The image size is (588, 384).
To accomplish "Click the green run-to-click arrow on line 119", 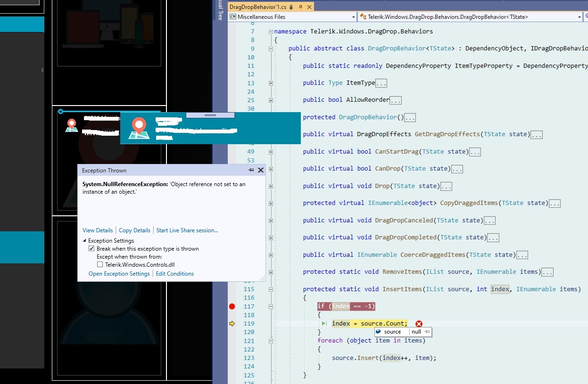I will (x=324, y=324).
